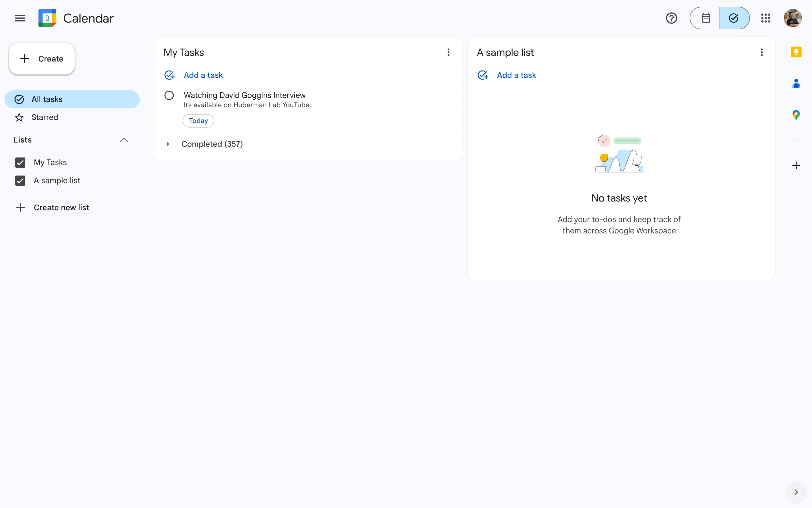Screen dimensions: 812x508
Task: Select Starred in the sidebar
Action: [x=72, y=117]
